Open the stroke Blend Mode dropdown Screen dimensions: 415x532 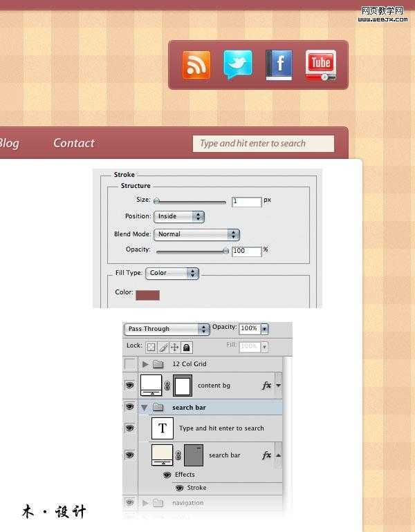point(196,234)
